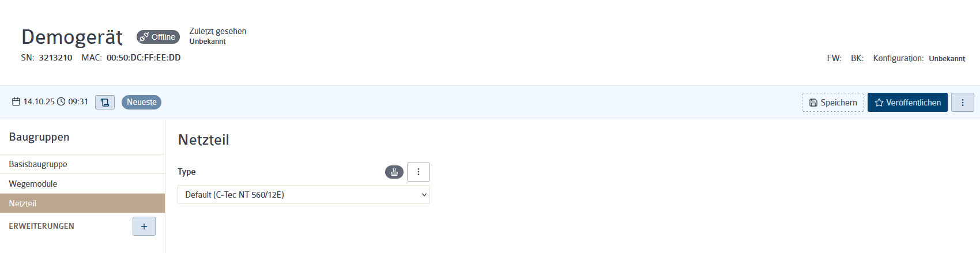Click the Speichern button
This screenshot has height=253, width=980.
click(x=833, y=102)
